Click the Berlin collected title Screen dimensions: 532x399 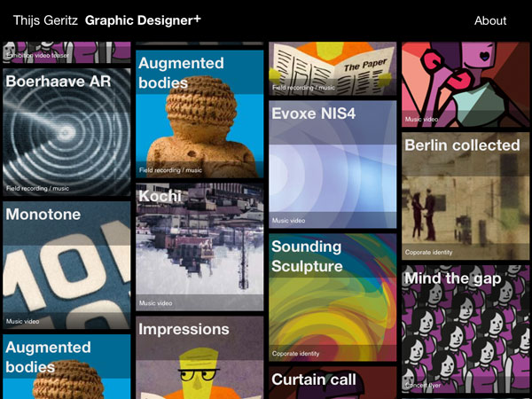(x=462, y=145)
